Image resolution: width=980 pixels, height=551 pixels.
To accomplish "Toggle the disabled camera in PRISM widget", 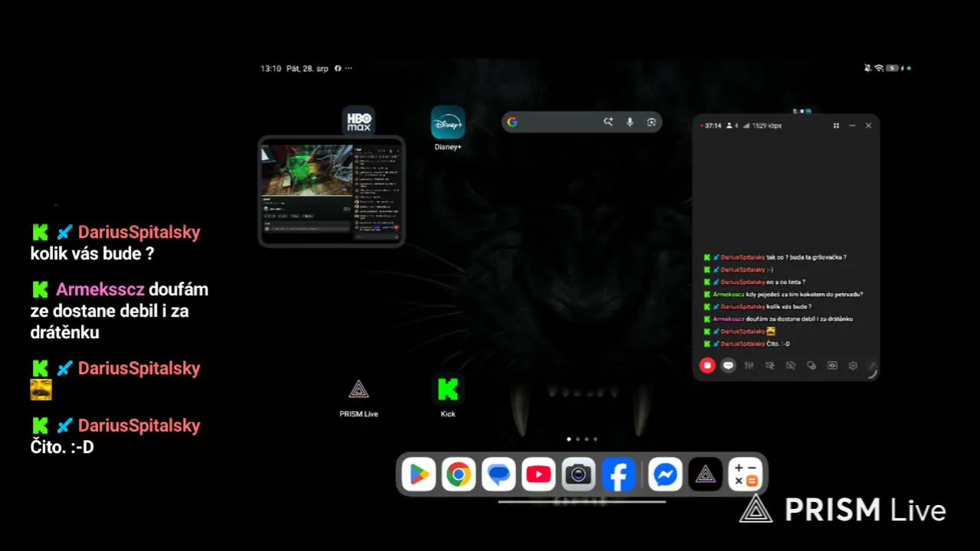I will 791,366.
